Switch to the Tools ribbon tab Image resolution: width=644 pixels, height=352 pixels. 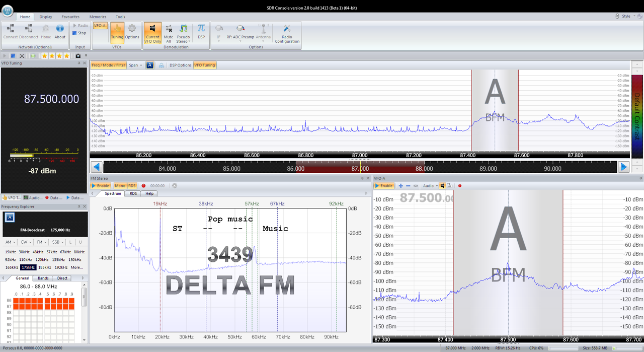pos(120,17)
